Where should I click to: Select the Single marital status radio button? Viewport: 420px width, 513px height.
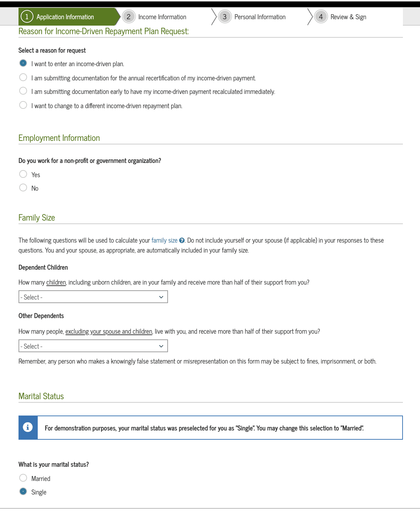point(23,491)
